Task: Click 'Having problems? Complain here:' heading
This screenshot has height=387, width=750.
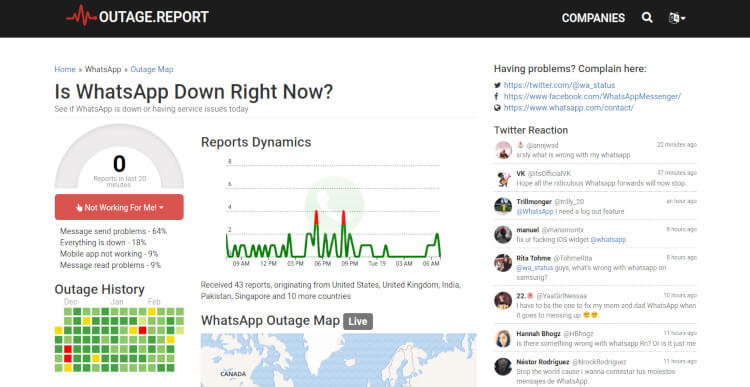Action: 570,69
